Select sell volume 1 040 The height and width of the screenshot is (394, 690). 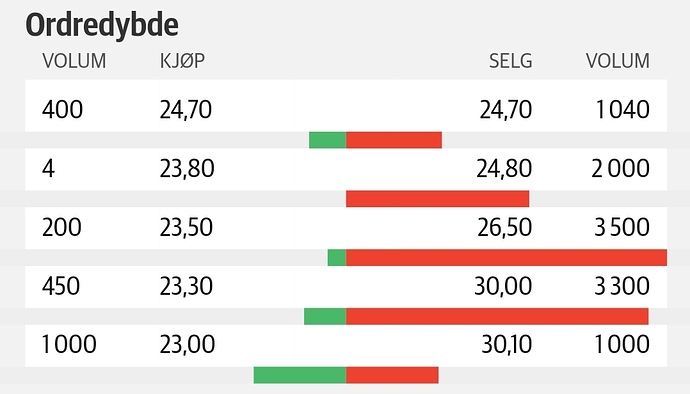(622, 110)
